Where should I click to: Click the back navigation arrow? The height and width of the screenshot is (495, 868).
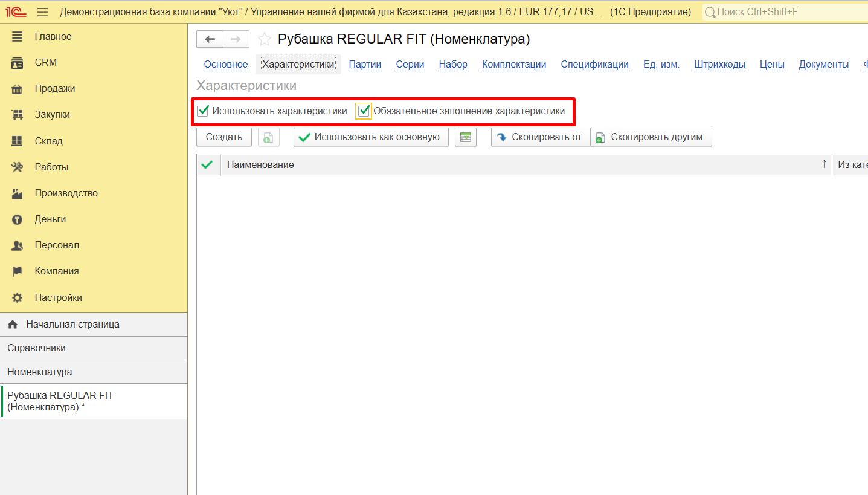pos(210,39)
